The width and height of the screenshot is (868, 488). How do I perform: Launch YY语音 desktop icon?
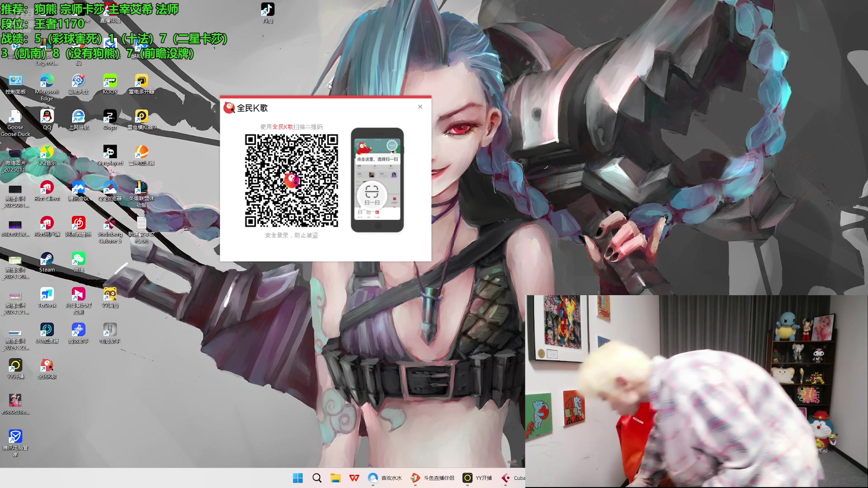coord(110,298)
